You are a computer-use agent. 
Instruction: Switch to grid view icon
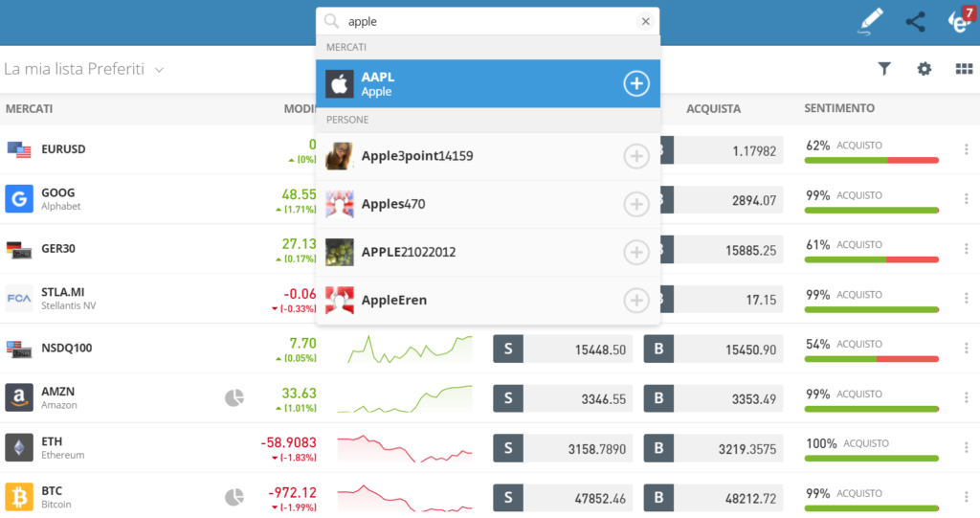point(964,69)
